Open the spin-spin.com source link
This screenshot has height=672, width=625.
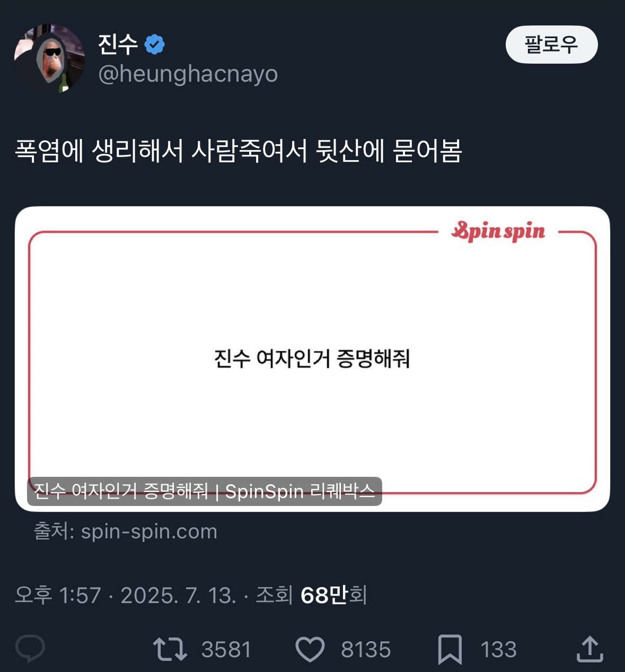[126, 531]
